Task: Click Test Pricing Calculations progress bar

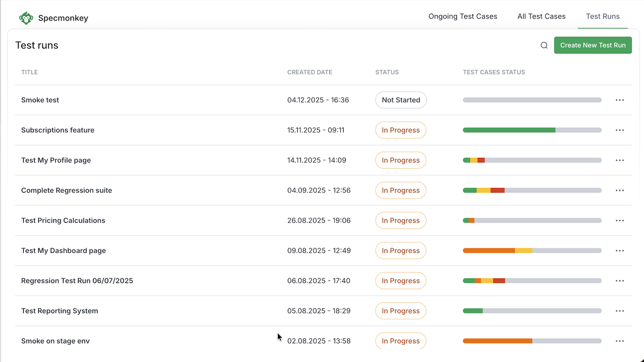Action: tap(532, 221)
